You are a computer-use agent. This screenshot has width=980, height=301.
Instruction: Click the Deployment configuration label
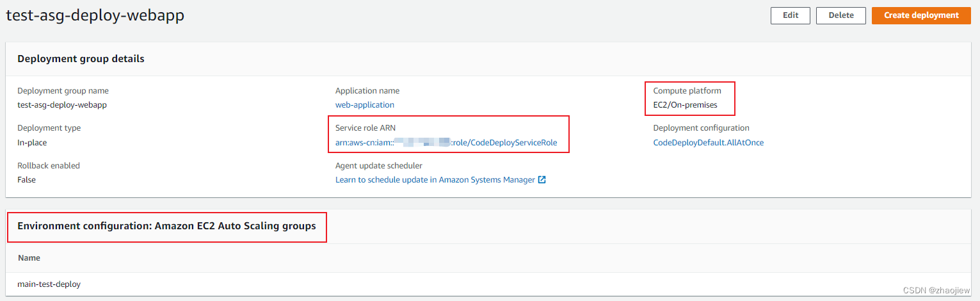tap(701, 128)
